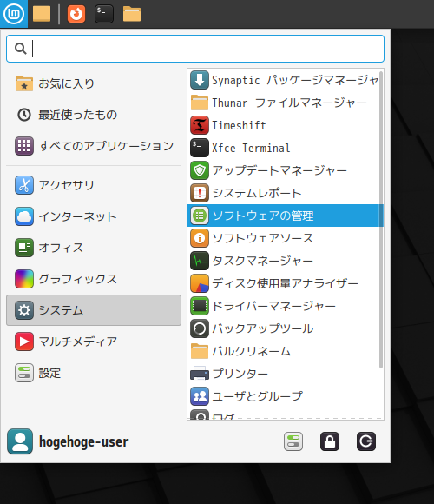Viewport: 434px width, 504px height.
Task: Lock the screen with padlock button
Action: pos(330,441)
